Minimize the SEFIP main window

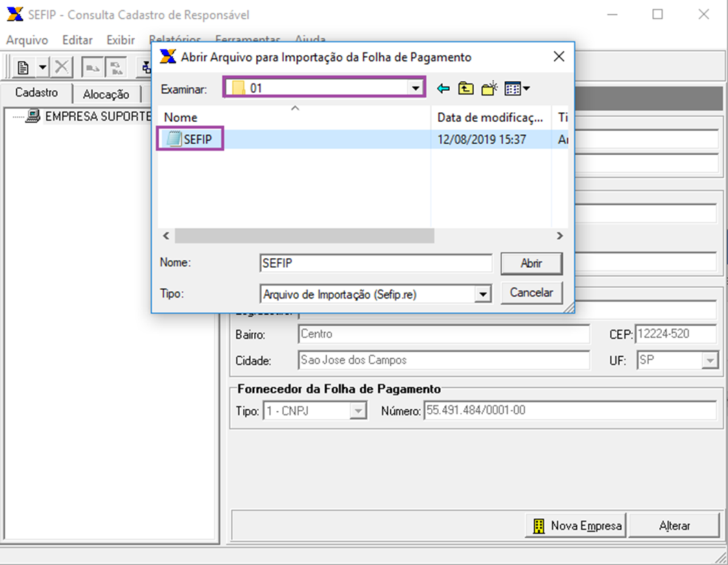point(612,14)
